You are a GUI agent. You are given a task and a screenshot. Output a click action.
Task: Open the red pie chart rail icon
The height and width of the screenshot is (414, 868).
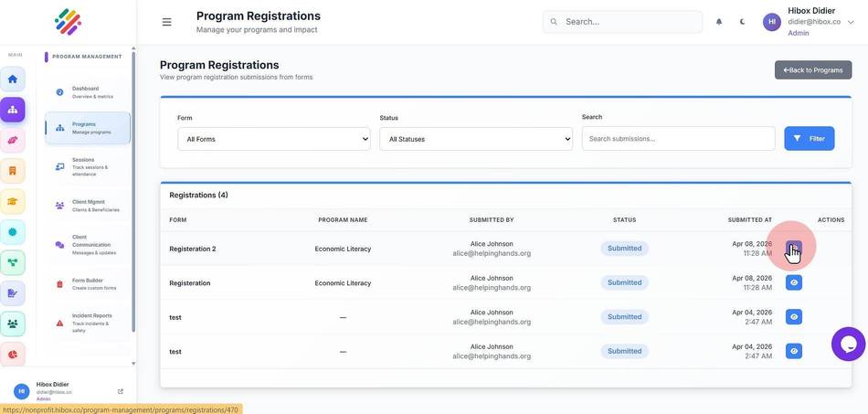coord(12,354)
